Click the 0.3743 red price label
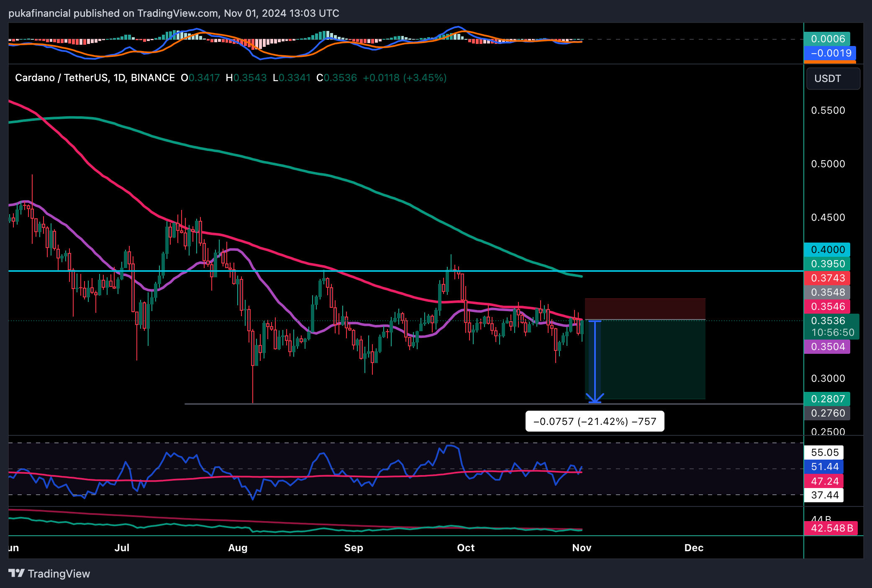The image size is (872, 588). 827,278
